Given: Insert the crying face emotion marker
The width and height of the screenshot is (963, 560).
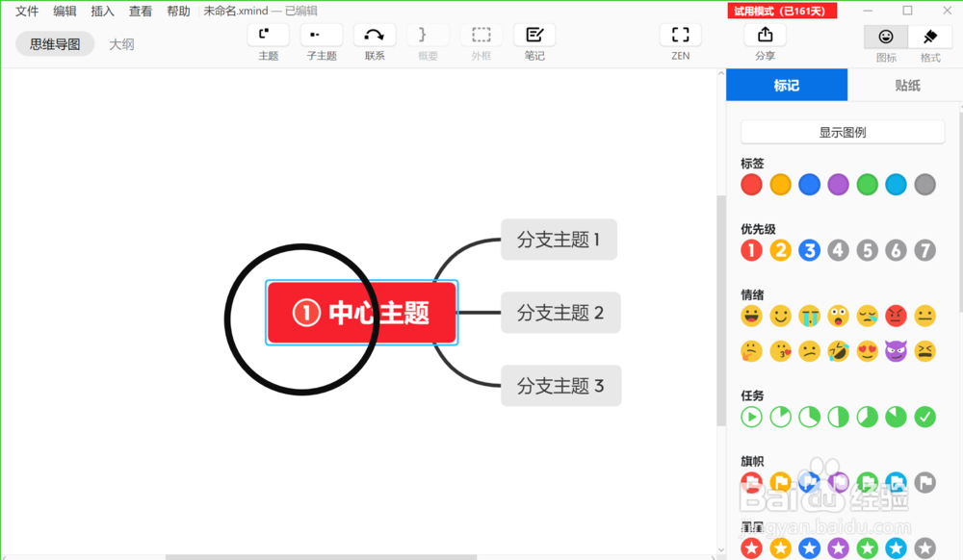Looking at the screenshot, I should pyautogui.click(x=810, y=316).
